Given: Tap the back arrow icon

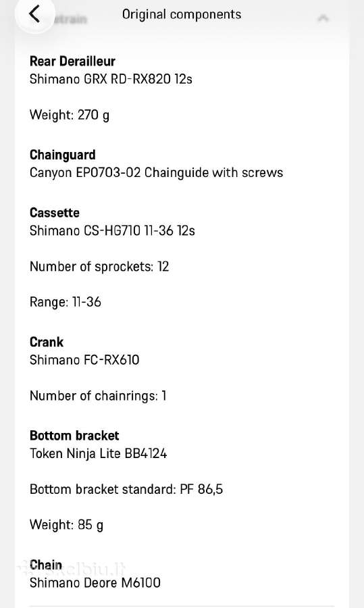Looking at the screenshot, I should 34,14.
